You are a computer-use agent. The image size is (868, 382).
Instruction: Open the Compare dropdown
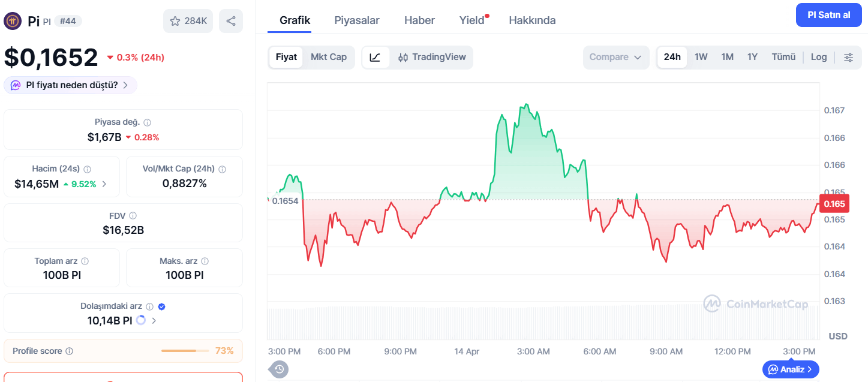tap(616, 57)
